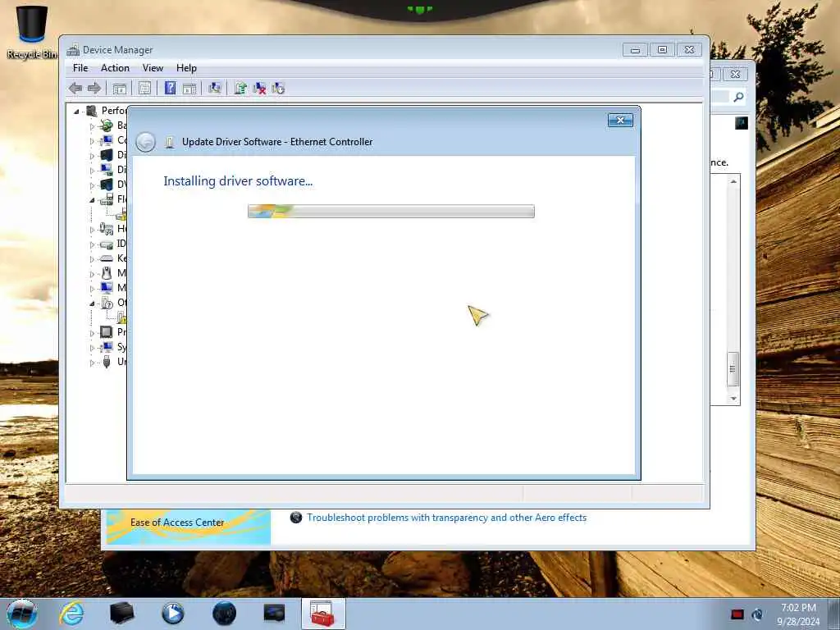Collapse the Floppy controllers category arrow
840x630 pixels.
point(92,200)
